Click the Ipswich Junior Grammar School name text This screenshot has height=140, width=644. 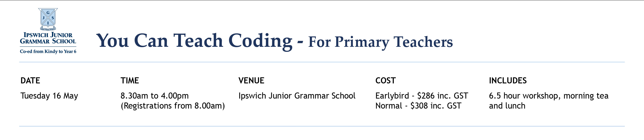click(x=48, y=38)
